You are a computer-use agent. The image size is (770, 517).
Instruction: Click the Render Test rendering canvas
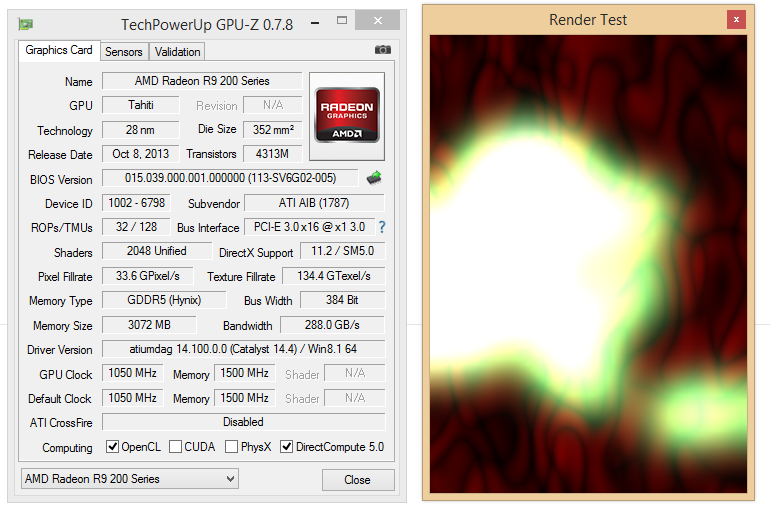(588, 264)
